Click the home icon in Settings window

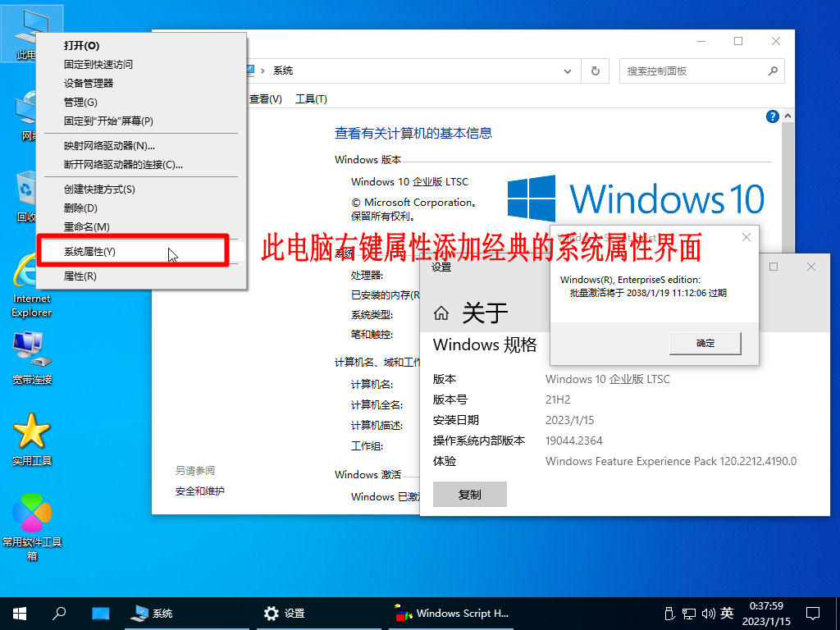[441, 313]
